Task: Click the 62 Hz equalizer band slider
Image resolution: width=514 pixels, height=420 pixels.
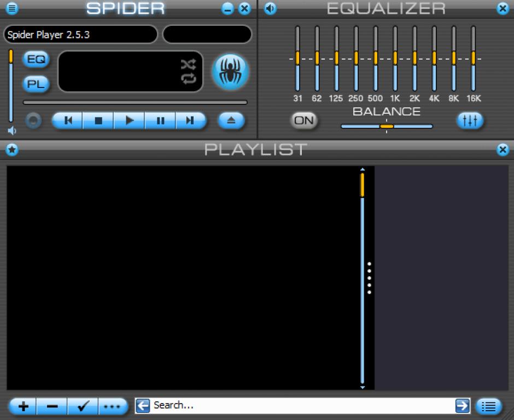Action: pos(317,59)
